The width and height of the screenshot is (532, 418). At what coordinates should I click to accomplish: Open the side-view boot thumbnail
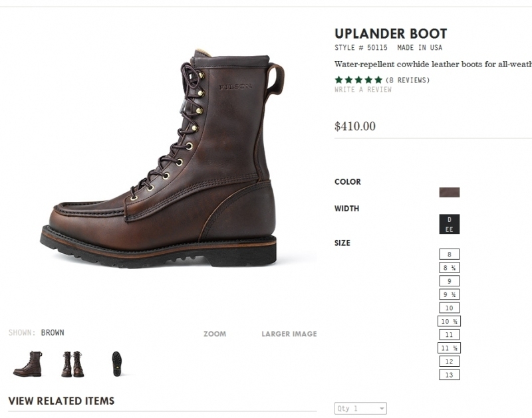point(28,364)
